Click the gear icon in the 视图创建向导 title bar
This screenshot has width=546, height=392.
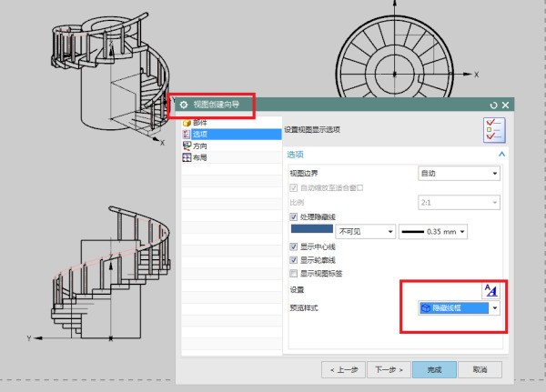pyautogui.click(x=184, y=105)
